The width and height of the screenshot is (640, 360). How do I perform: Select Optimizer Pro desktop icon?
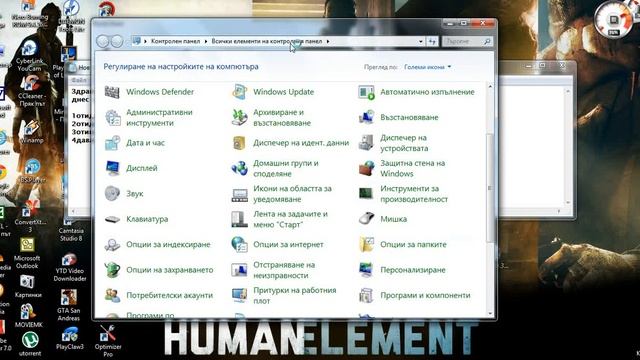(x=108, y=341)
